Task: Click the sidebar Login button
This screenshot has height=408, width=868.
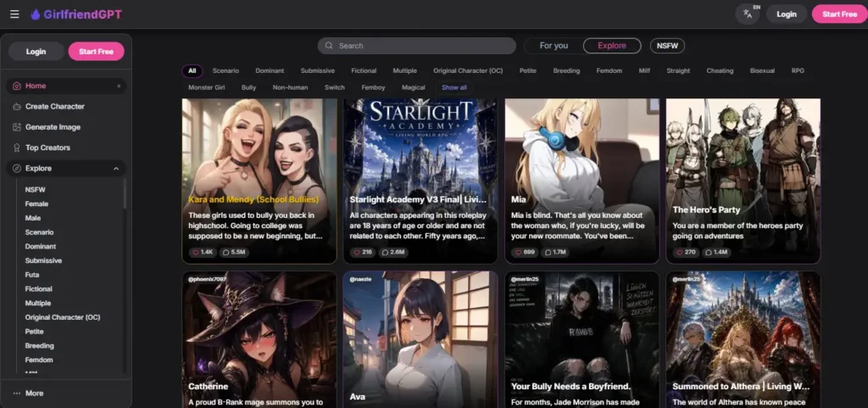Action: click(x=36, y=52)
